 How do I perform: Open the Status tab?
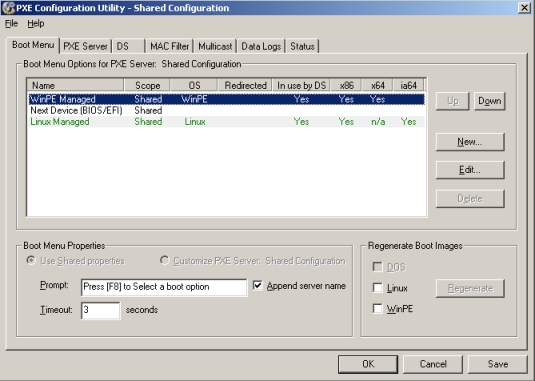coord(302,46)
